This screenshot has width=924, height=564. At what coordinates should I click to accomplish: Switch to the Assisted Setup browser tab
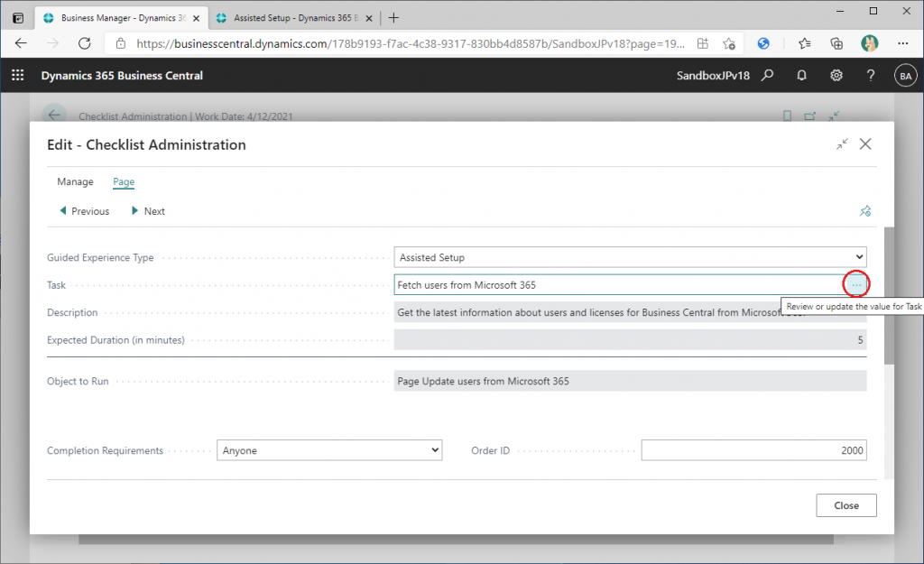(x=295, y=18)
